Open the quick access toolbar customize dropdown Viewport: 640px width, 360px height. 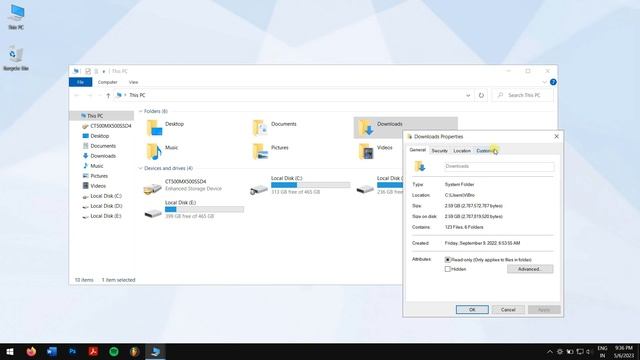(x=104, y=71)
